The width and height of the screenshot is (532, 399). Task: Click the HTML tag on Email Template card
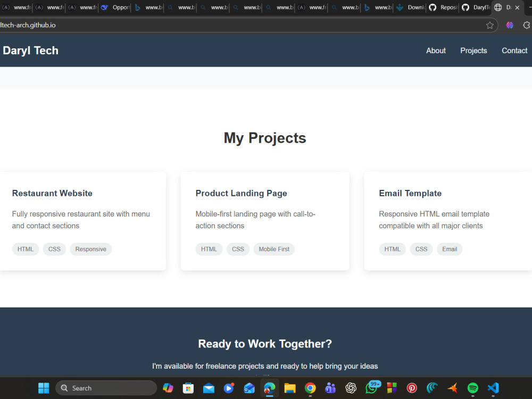(392, 249)
